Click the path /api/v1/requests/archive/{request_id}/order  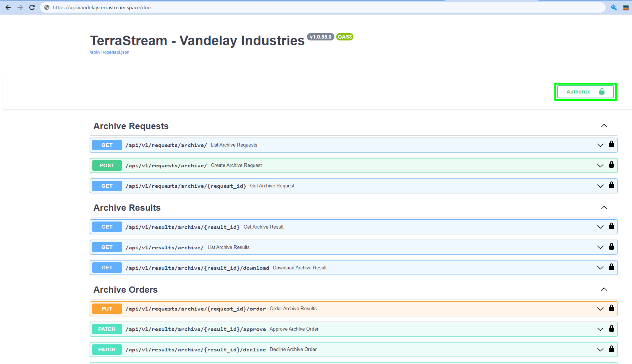196,309
